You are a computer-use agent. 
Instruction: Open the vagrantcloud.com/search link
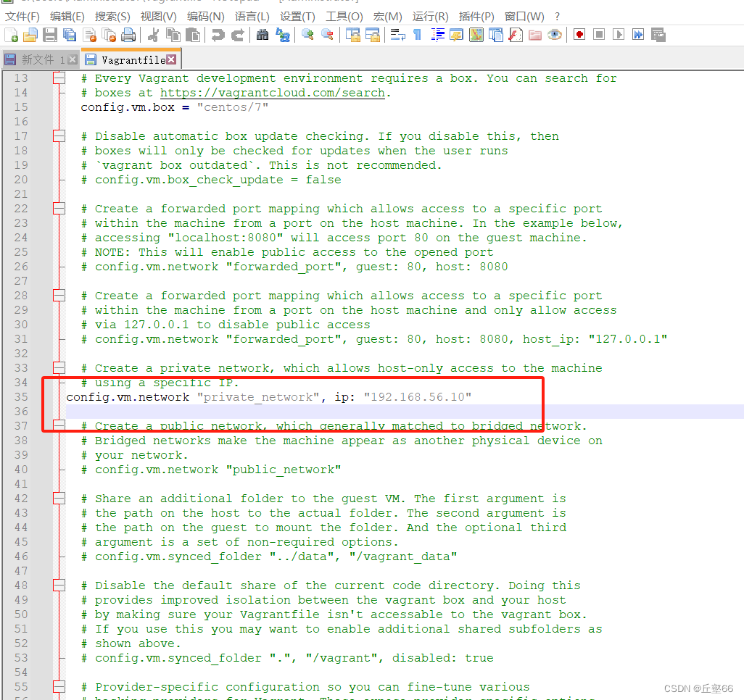(273, 93)
